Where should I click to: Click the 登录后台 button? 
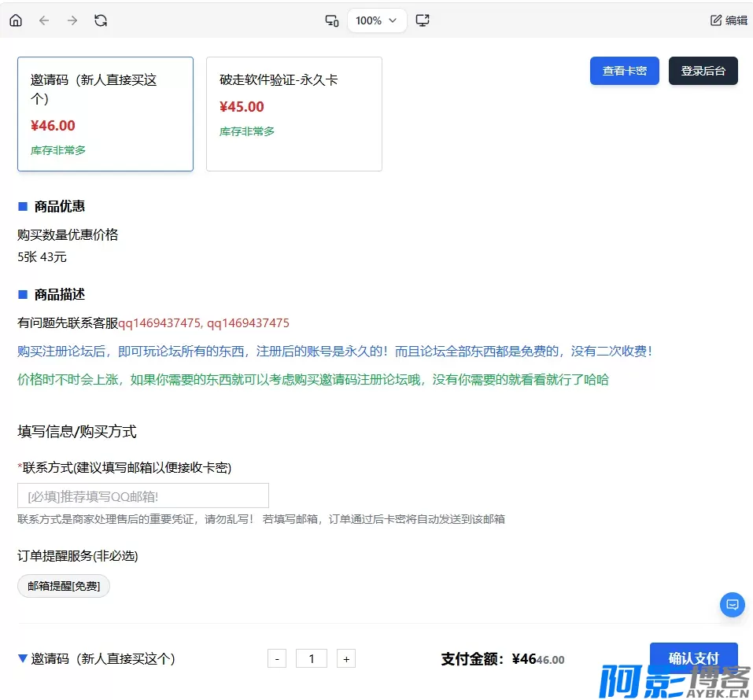[x=703, y=71]
